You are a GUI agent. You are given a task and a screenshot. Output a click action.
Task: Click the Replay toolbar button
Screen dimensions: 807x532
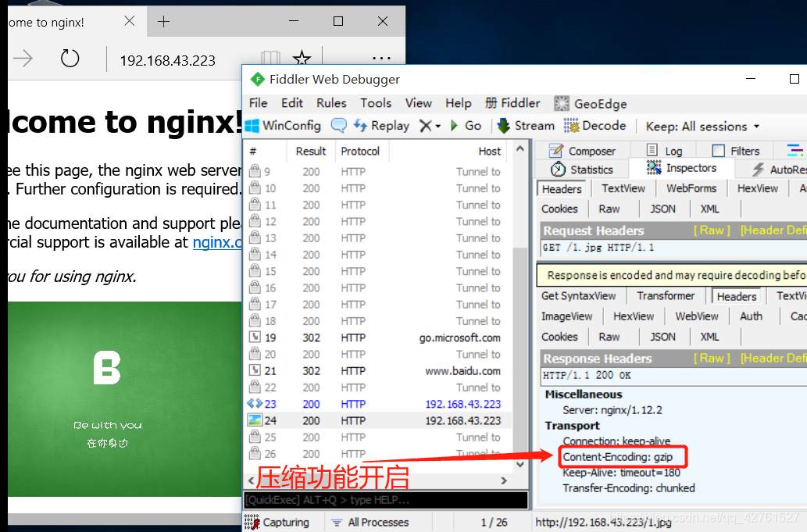(x=381, y=126)
